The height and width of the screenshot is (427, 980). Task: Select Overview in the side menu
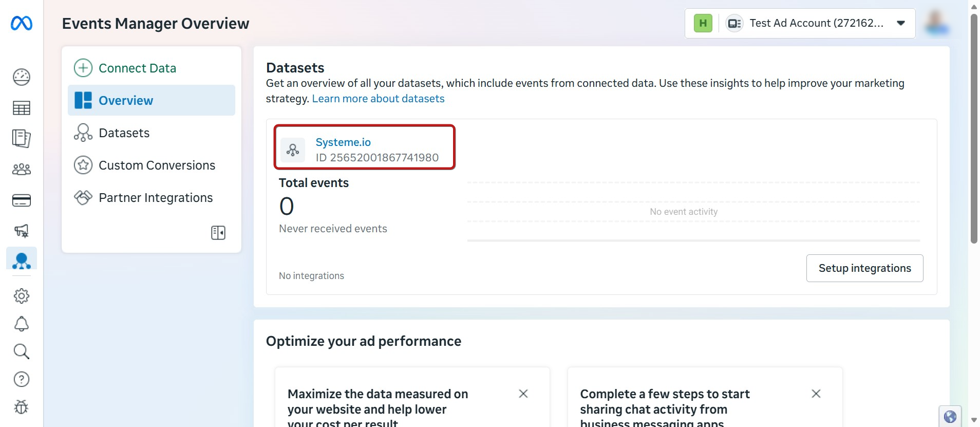(x=152, y=100)
